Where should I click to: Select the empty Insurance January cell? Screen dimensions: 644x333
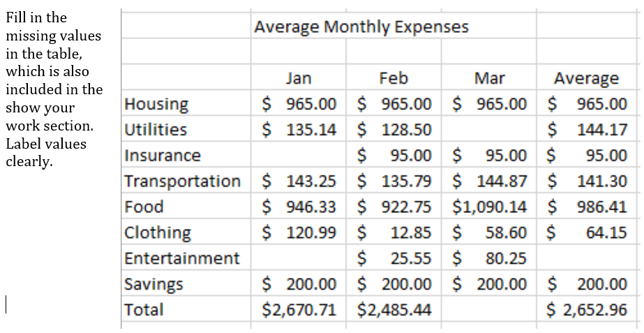click(299, 156)
